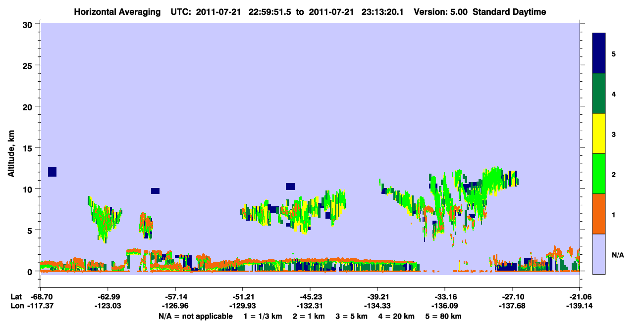Click latitude value '-45.23'
644x330 pixels.
310,297
